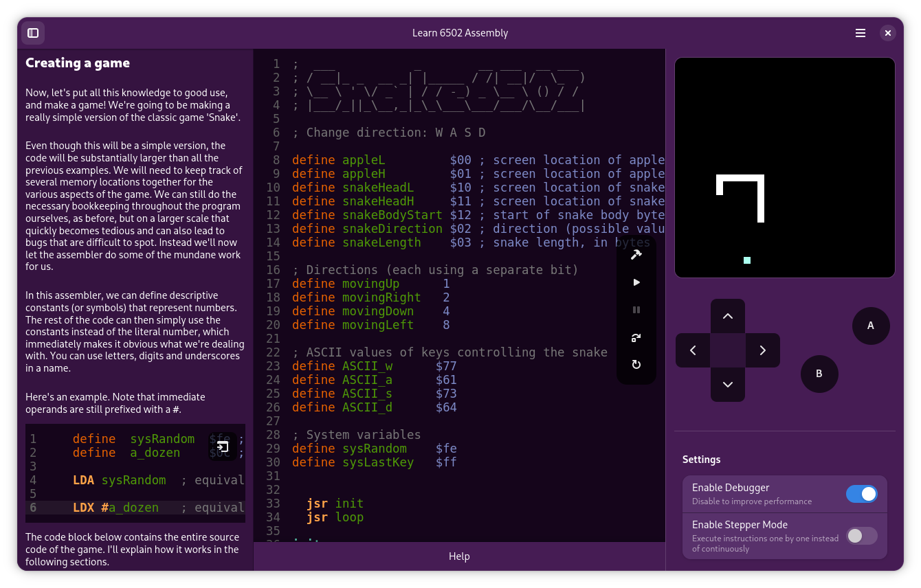921x588 pixels.
Task: Disable the Enable Debugger switch
Action: point(861,494)
